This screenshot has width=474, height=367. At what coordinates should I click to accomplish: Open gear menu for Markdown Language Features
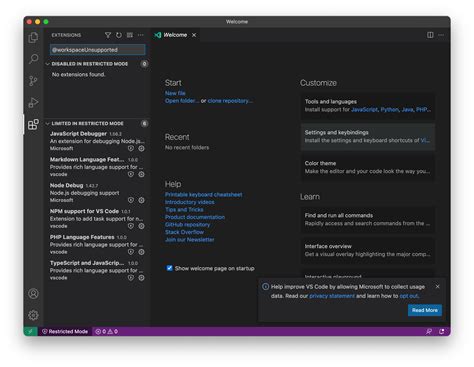click(141, 174)
